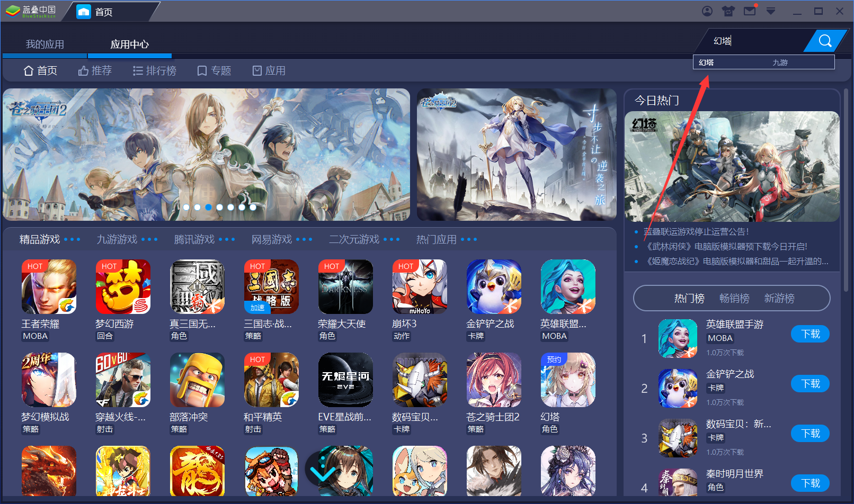
Task: Click the 幻塔 search input field
Action: click(755, 41)
